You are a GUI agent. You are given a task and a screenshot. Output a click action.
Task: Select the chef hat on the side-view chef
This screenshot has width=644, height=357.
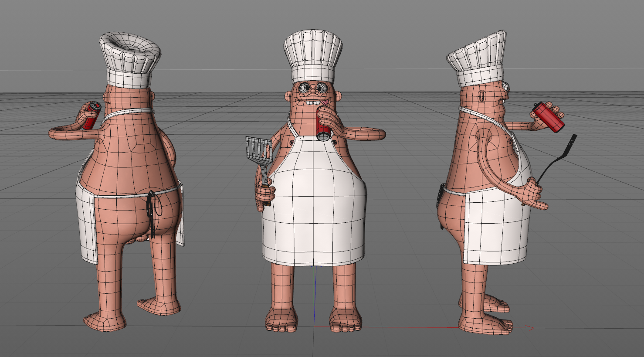click(x=477, y=58)
